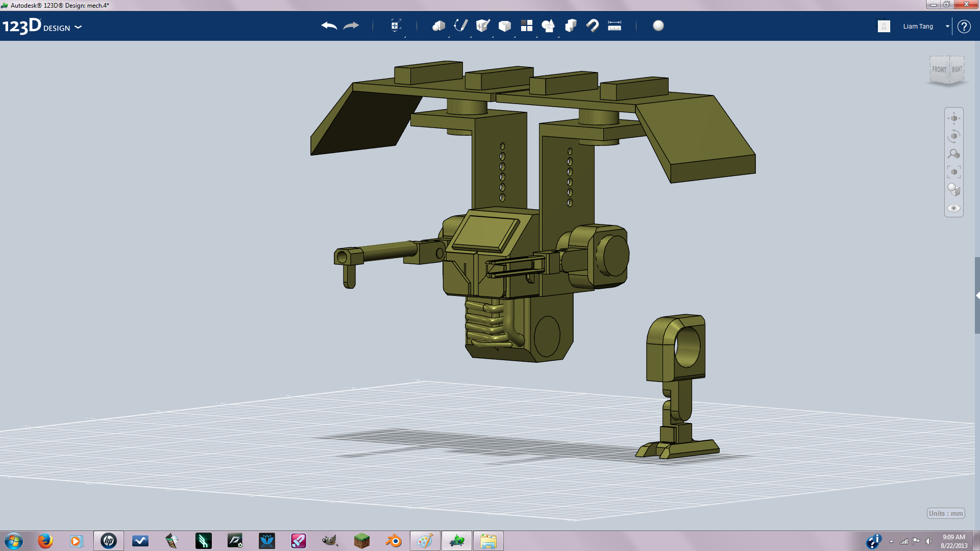Open the Sketch tool
980x551 pixels.
(x=460, y=26)
